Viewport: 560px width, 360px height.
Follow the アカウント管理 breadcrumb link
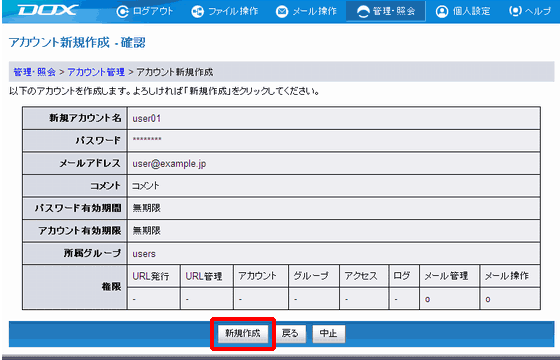point(96,72)
